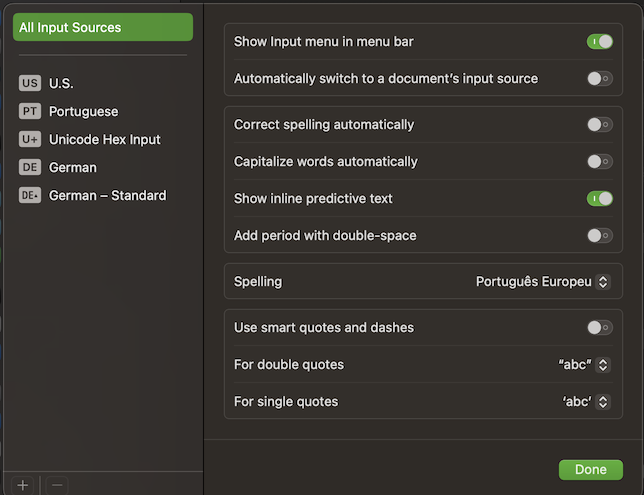
Task: Click the DE German badge icon
Action: click(30, 168)
